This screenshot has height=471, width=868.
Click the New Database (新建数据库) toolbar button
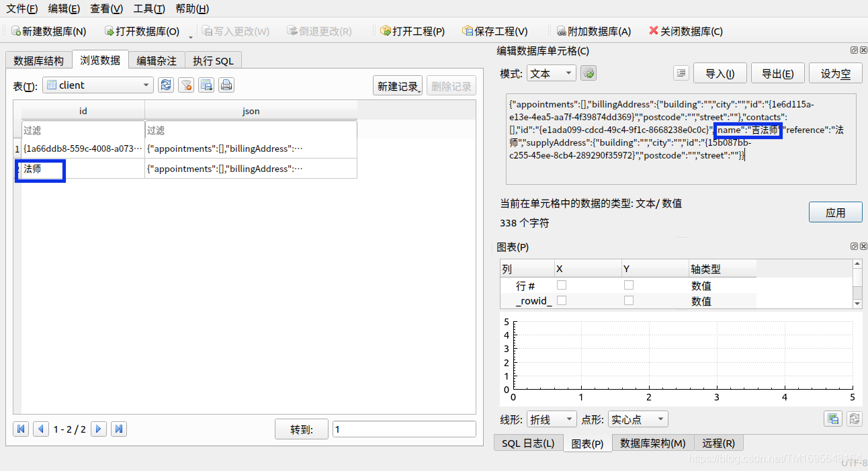(48, 31)
